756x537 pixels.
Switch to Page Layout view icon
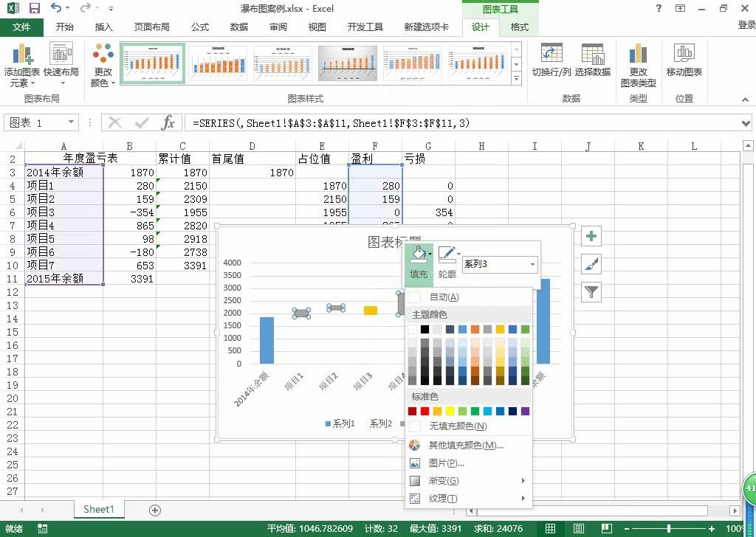click(579, 528)
